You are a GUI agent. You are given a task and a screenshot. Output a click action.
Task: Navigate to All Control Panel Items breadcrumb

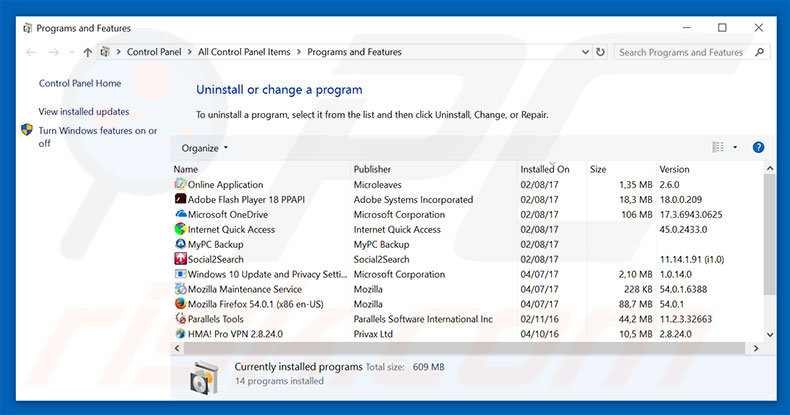tap(244, 52)
